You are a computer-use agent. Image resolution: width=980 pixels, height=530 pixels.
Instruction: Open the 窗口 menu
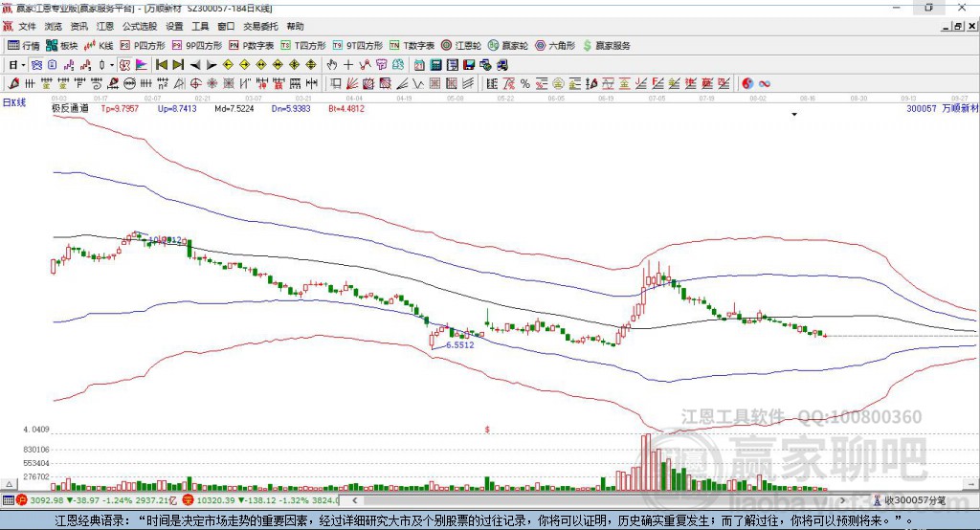pos(226,26)
